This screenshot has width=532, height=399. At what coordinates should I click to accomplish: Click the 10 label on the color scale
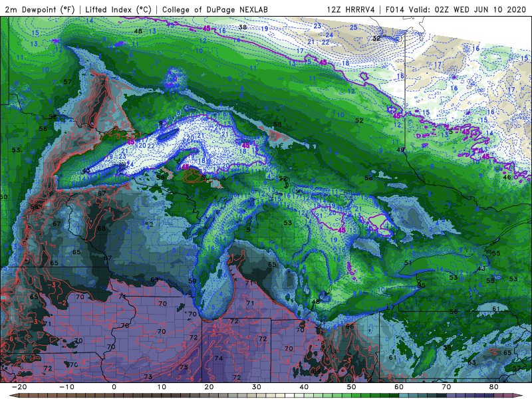coord(162,387)
